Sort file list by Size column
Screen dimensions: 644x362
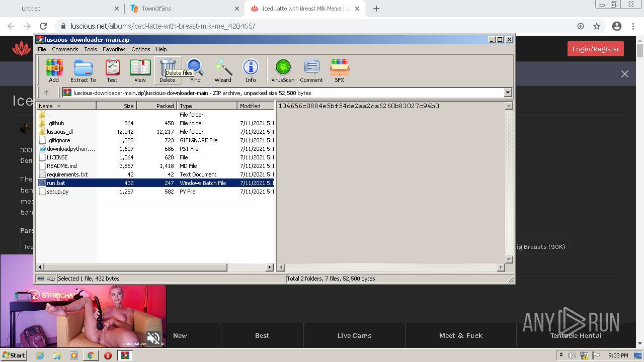click(x=116, y=106)
